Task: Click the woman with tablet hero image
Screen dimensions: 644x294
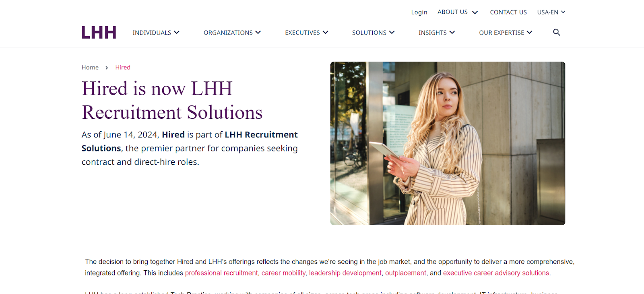Action: click(x=448, y=143)
